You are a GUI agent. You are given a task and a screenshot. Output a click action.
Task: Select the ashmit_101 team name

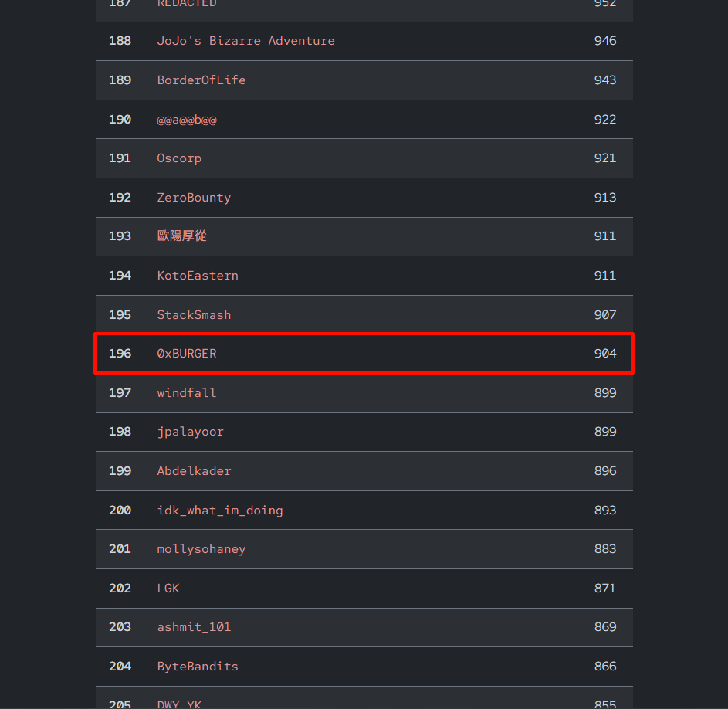tap(194, 627)
